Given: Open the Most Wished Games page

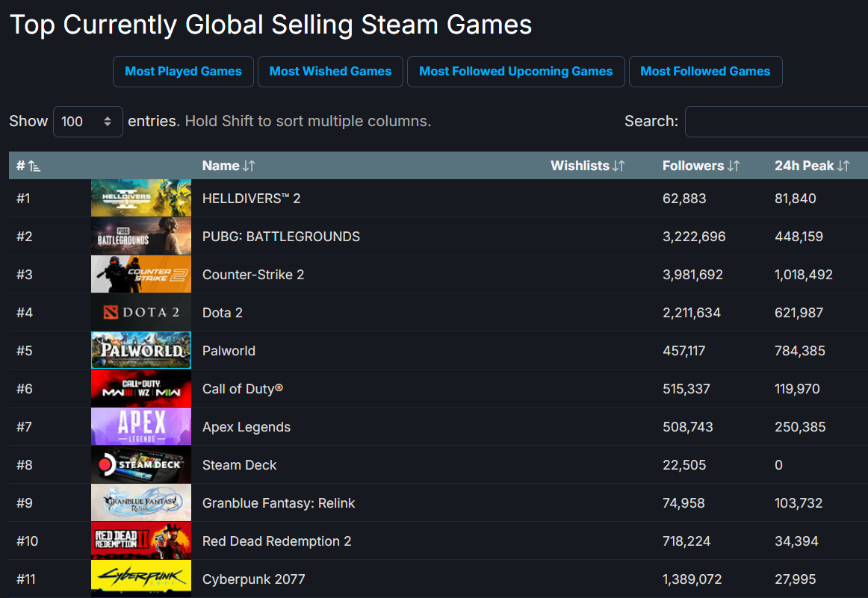Looking at the screenshot, I should [x=330, y=72].
